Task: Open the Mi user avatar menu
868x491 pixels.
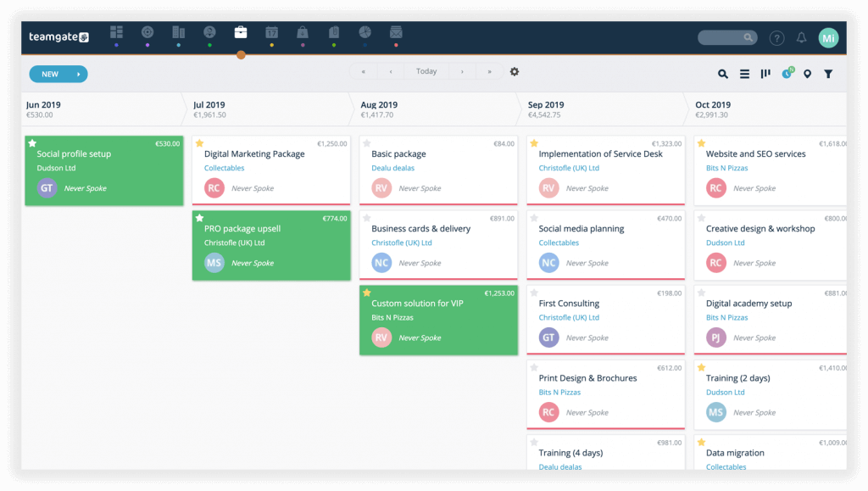Action: (x=828, y=38)
